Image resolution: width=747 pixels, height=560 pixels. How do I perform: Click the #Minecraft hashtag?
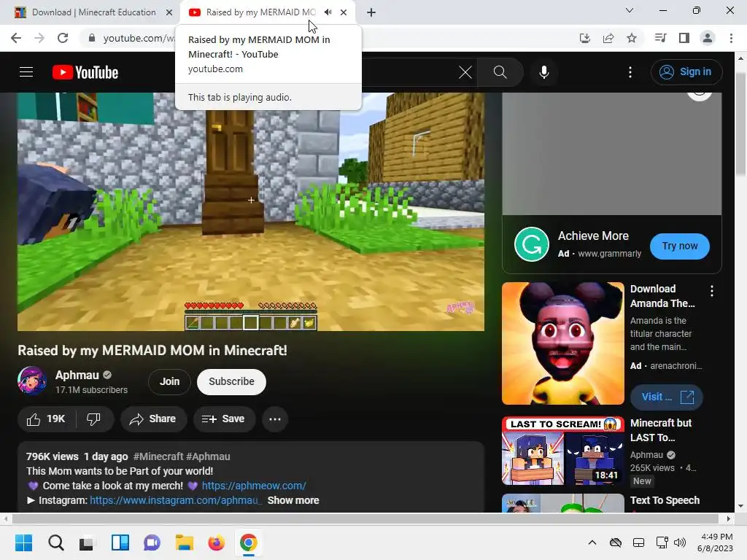[x=158, y=456]
